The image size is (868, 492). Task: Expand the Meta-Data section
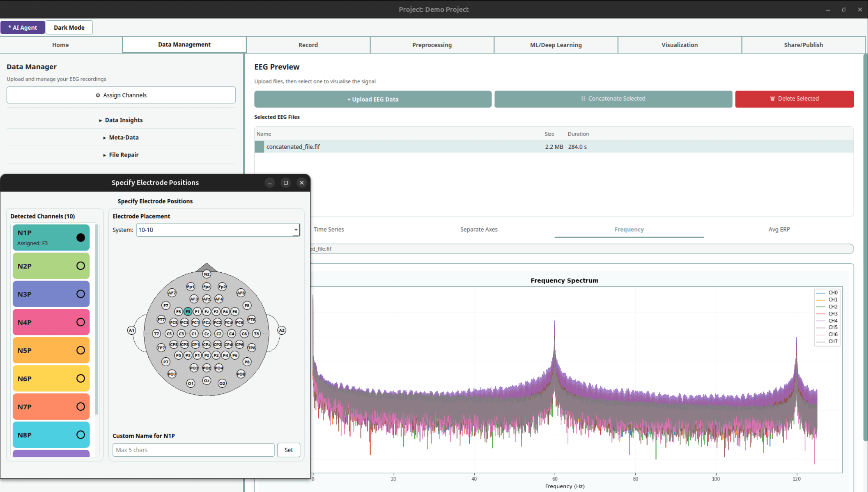click(121, 138)
